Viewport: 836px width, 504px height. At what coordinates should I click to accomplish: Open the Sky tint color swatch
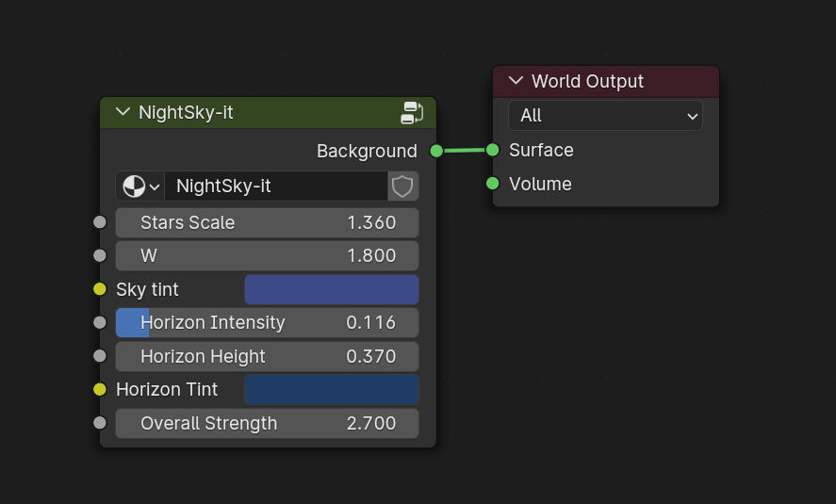(331, 290)
